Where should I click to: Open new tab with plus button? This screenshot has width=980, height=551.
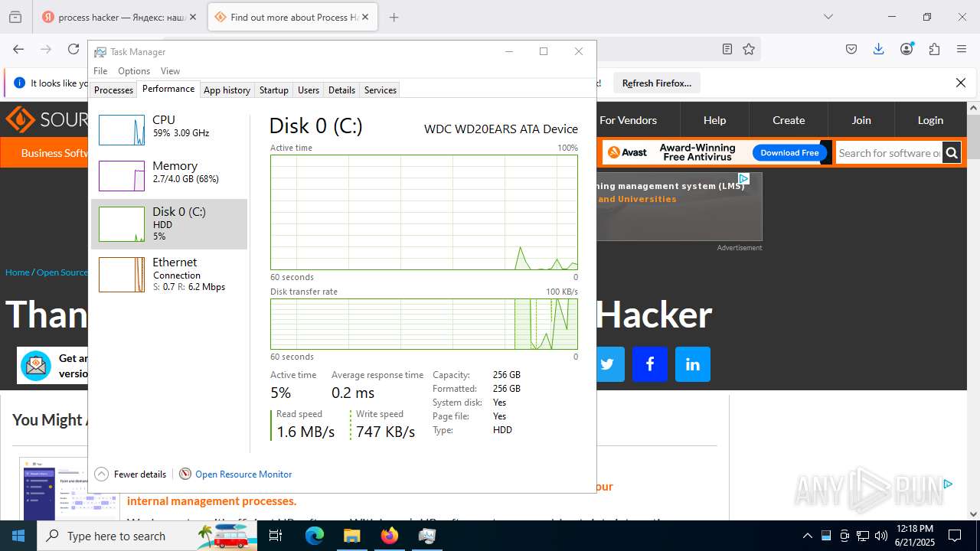coord(394,17)
